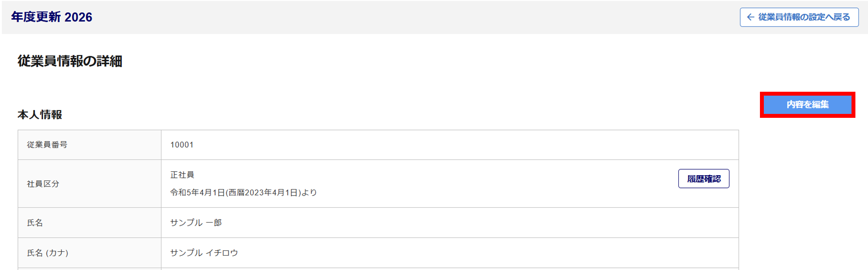Click the 氏名 (カナ) label cell
The height and width of the screenshot is (270, 868).
48,253
